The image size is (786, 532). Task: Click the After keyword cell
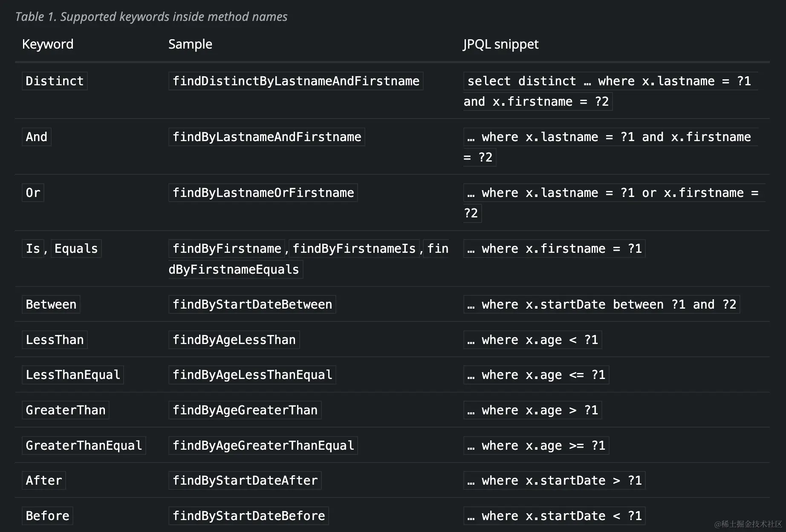click(44, 480)
